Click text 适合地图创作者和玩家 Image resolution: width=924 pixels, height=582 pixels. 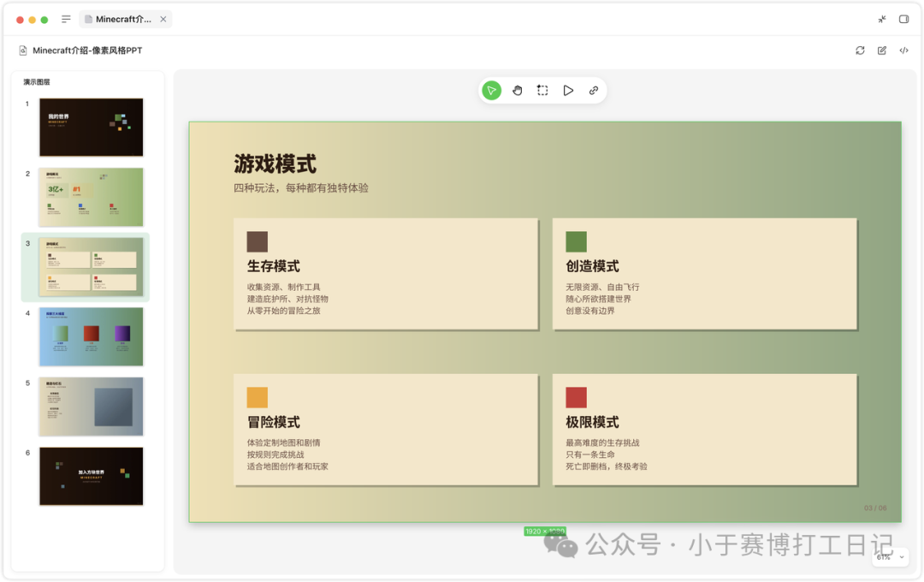coord(287,466)
